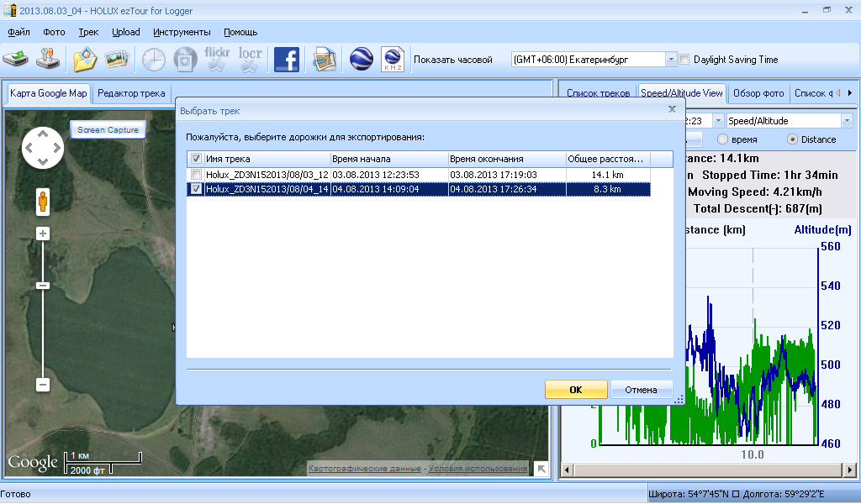Close the Выбрать трек dialog
This screenshot has width=861, height=504.
(x=672, y=109)
